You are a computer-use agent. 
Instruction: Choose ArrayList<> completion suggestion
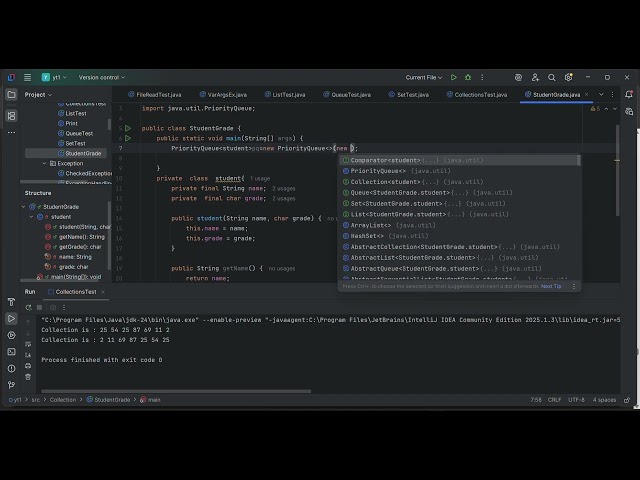(x=459, y=225)
